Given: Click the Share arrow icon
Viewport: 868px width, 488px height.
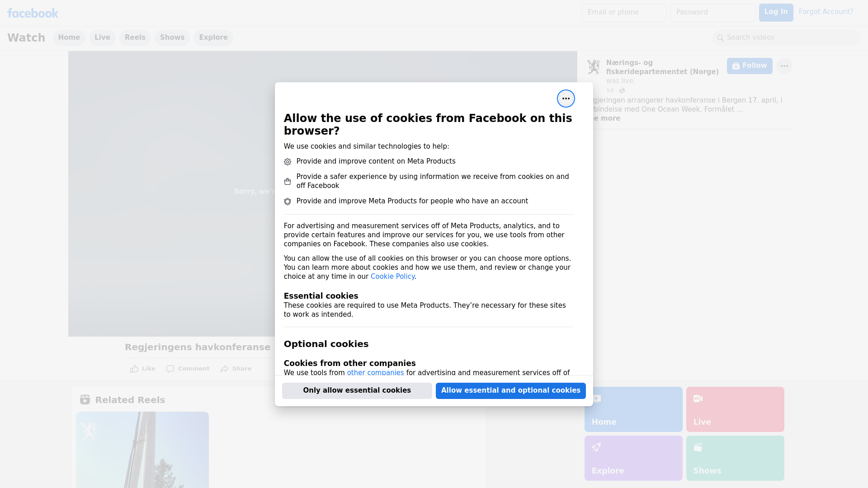Looking at the screenshot, I should point(225,369).
